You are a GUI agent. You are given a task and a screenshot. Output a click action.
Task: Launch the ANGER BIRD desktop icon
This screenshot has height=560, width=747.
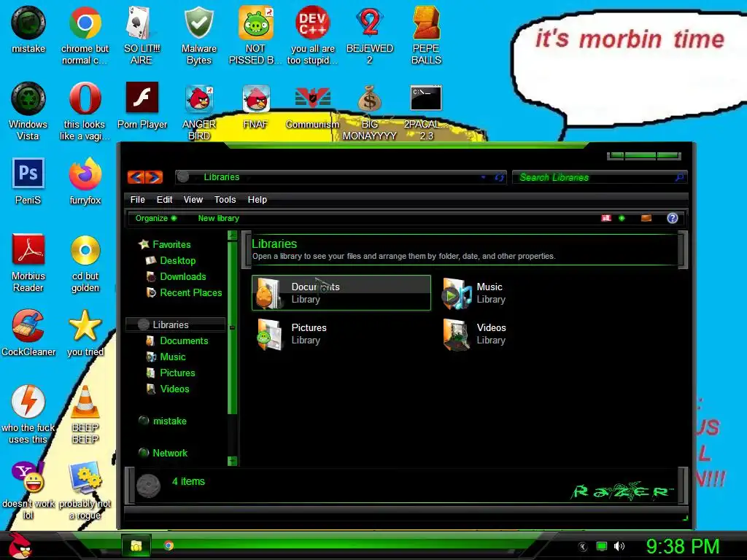tap(198, 111)
